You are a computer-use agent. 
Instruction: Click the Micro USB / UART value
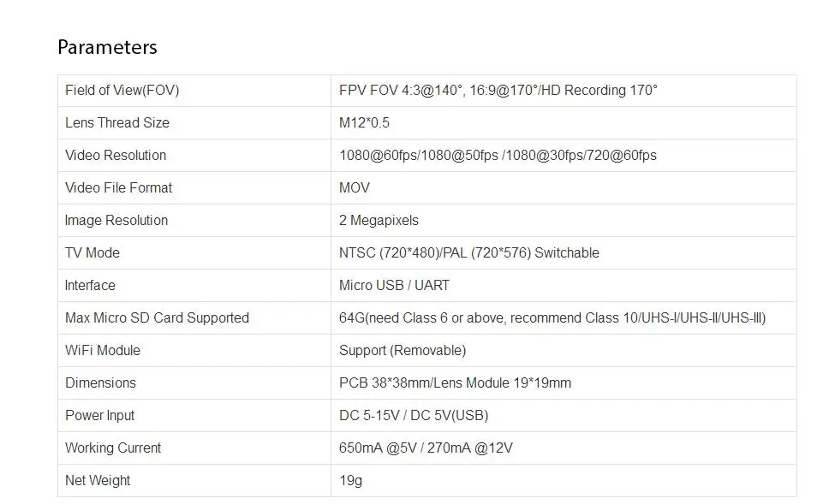[394, 286]
